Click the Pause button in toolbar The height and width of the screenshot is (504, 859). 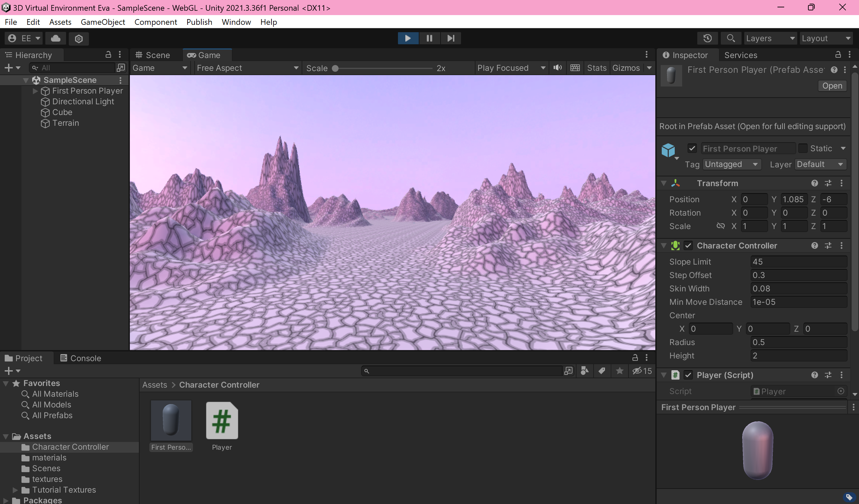429,38
